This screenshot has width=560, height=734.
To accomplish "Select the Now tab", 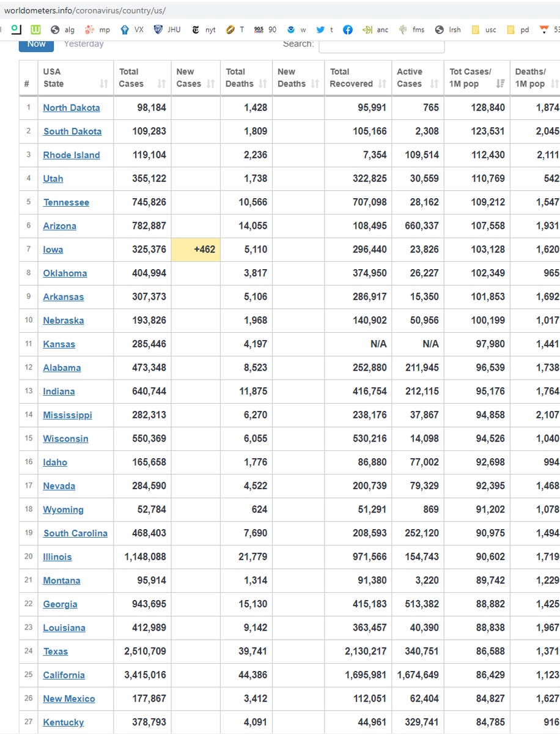I will 36,43.
